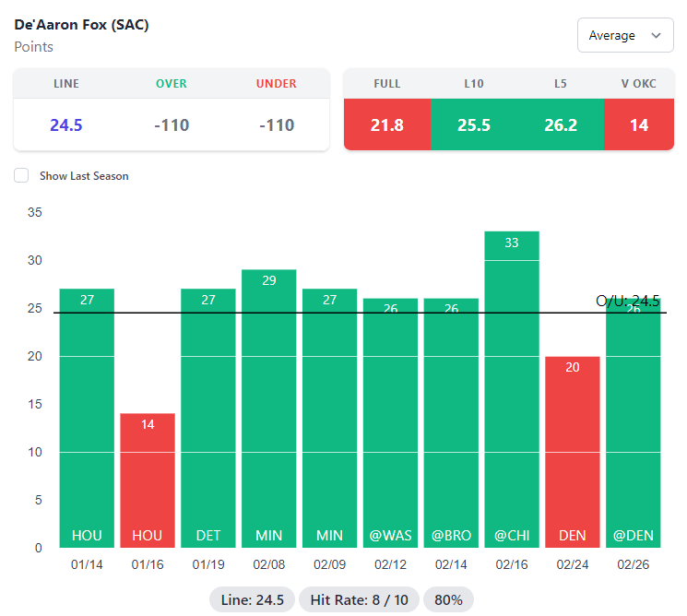Click the FULL average cell 21.8

[x=387, y=124]
